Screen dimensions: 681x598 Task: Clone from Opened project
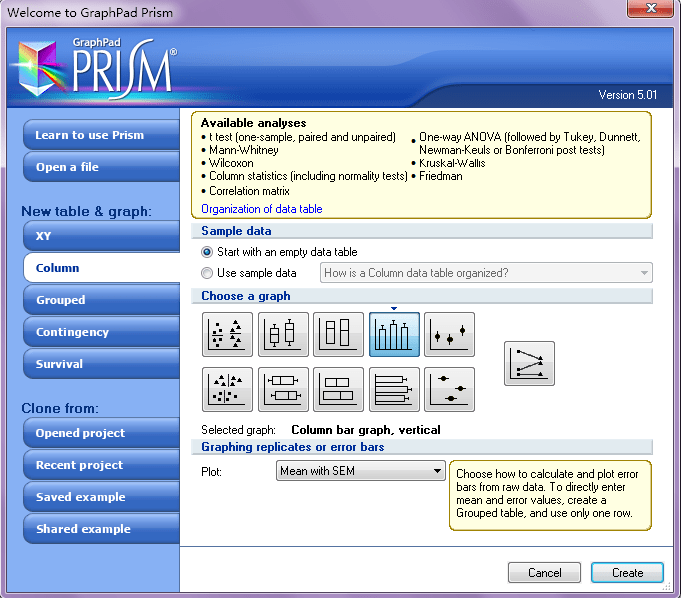point(102,433)
